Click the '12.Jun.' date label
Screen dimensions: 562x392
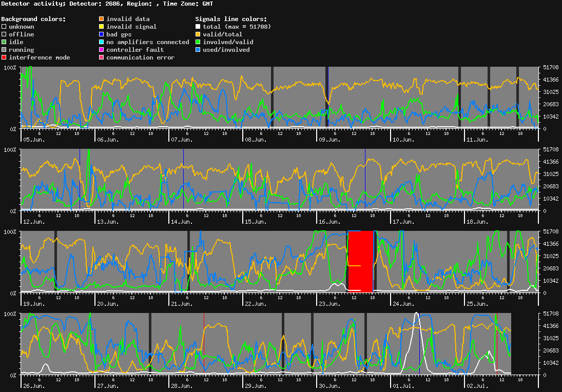(x=34, y=222)
